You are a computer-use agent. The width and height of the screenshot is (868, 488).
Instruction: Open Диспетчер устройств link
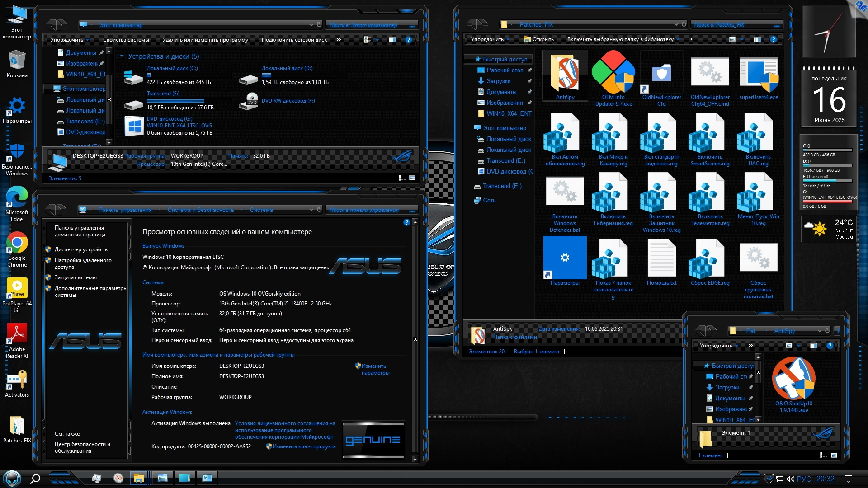click(x=81, y=249)
